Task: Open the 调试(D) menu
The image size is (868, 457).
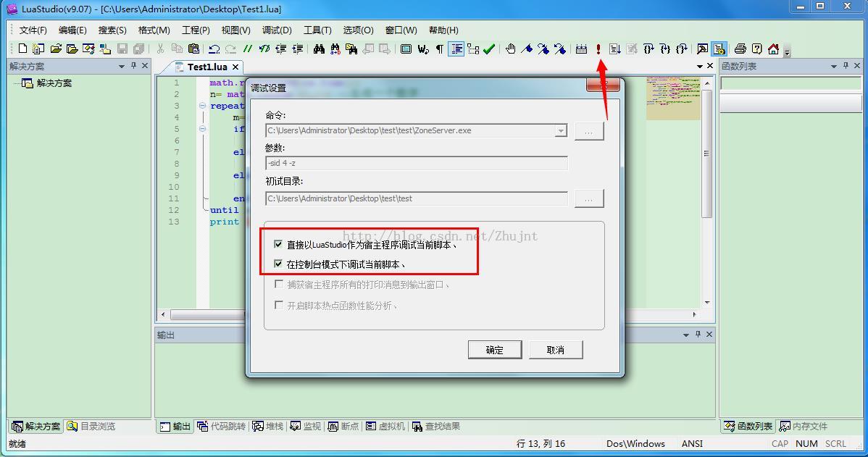Action: coord(276,30)
